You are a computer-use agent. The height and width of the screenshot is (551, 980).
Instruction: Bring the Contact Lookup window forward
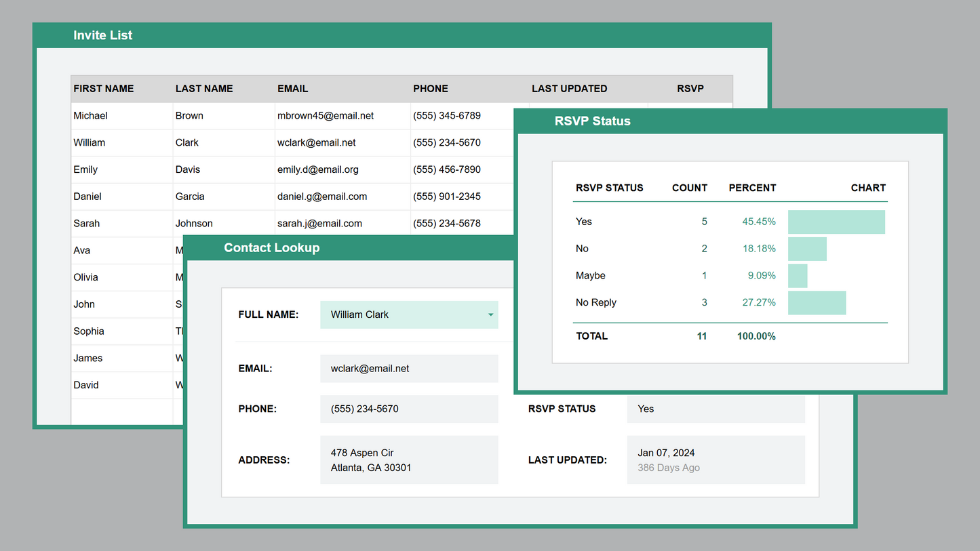click(x=271, y=247)
